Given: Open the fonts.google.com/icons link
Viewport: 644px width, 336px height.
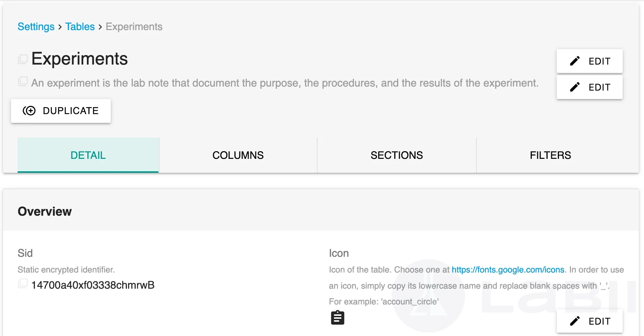Looking at the screenshot, I should coord(508,270).
